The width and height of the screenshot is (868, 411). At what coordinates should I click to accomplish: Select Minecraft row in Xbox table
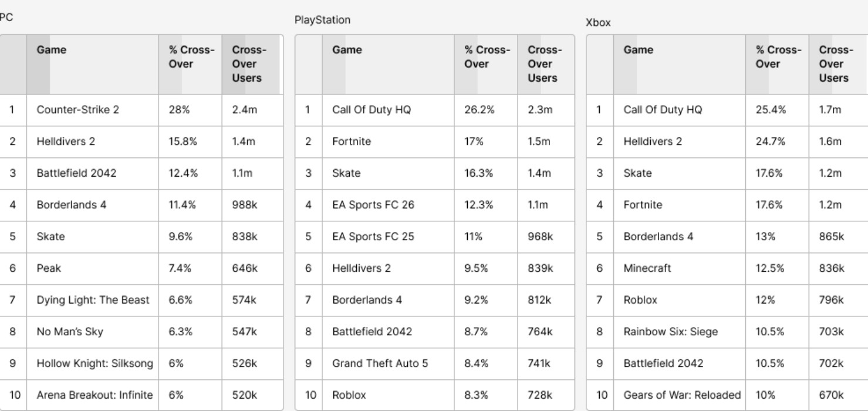[727, 268]
